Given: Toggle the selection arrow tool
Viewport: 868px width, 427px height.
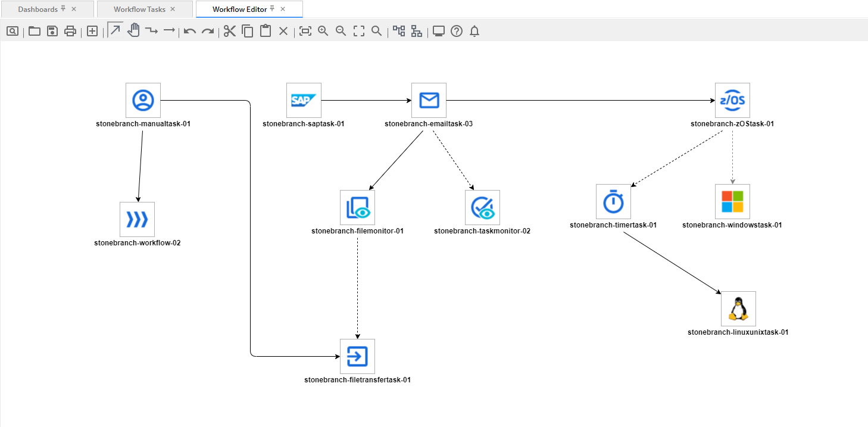Looking at the screenshot, I should [115, 30].
